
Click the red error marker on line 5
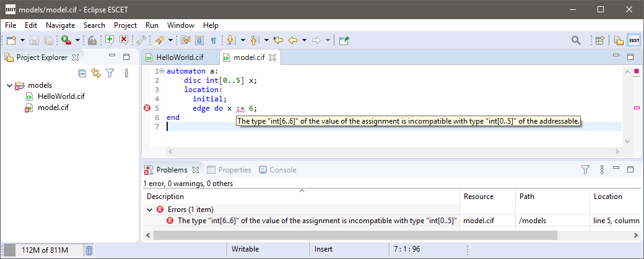(x=147, y=108)
